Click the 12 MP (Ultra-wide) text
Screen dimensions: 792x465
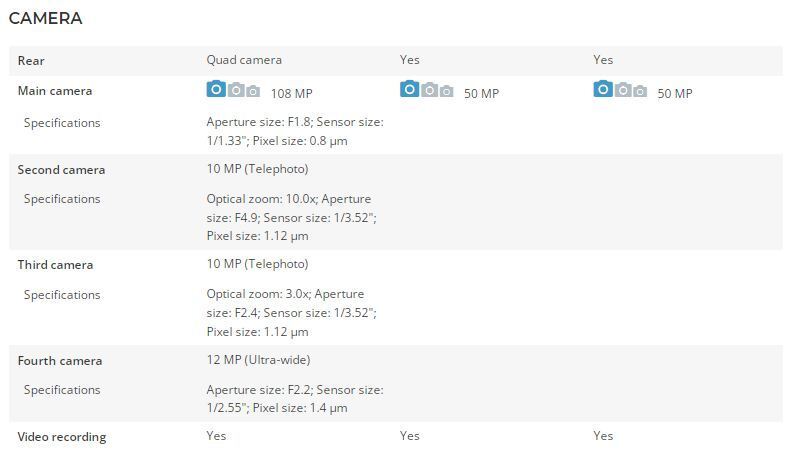tap(258, 360)
